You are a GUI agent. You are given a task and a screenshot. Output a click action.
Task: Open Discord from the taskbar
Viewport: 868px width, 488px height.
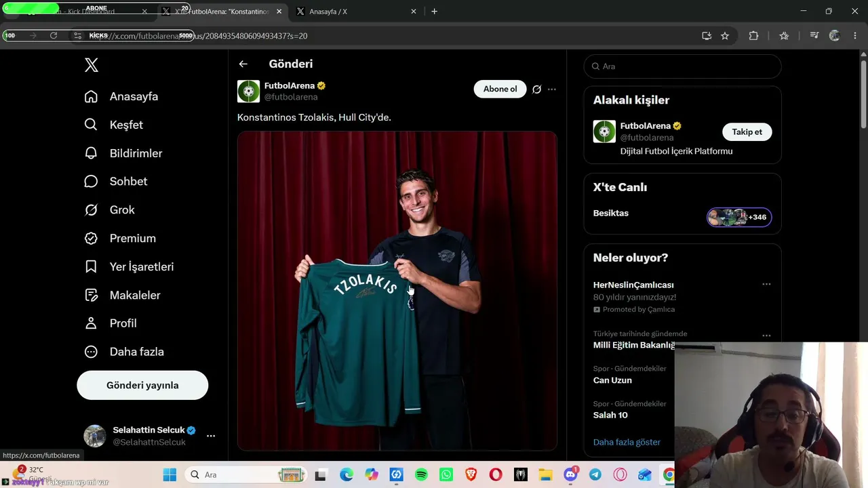click(570, 474)
